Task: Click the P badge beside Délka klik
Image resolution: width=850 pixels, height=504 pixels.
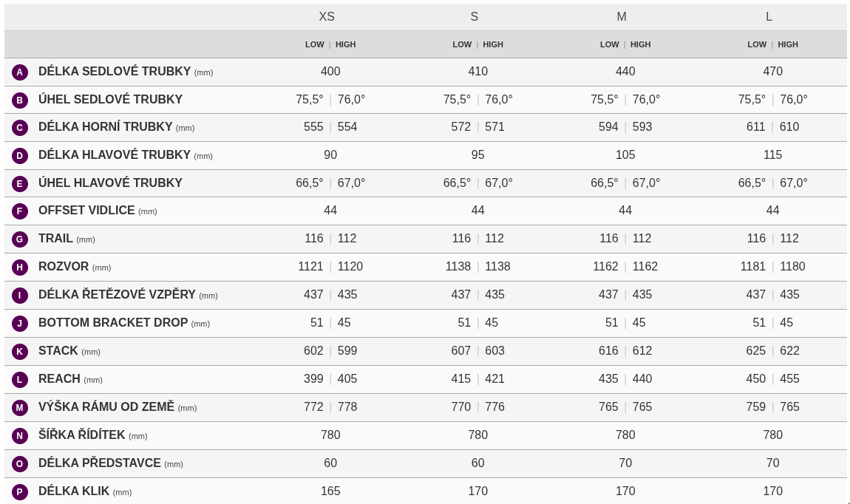Action: click(x=20, y=492)
